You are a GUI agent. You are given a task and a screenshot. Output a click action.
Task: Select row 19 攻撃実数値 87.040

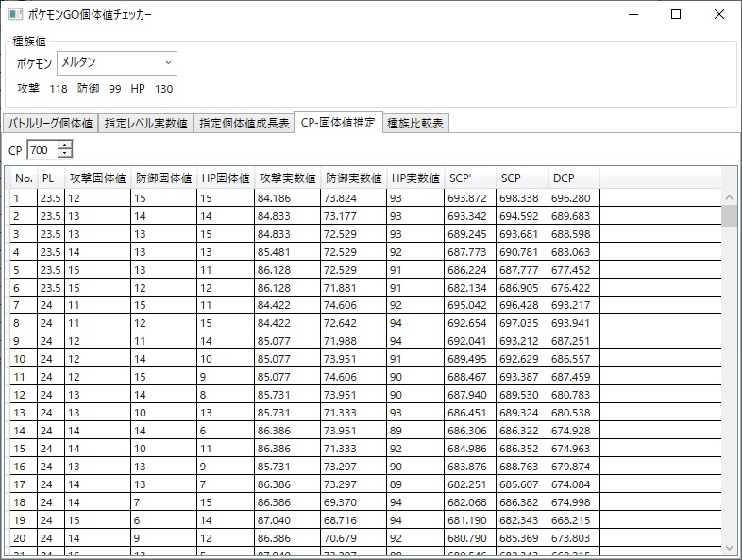coord(288,521)
